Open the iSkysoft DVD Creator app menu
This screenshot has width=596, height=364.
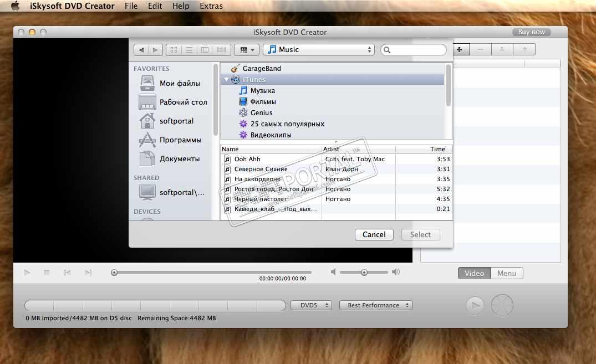(72, 6)
